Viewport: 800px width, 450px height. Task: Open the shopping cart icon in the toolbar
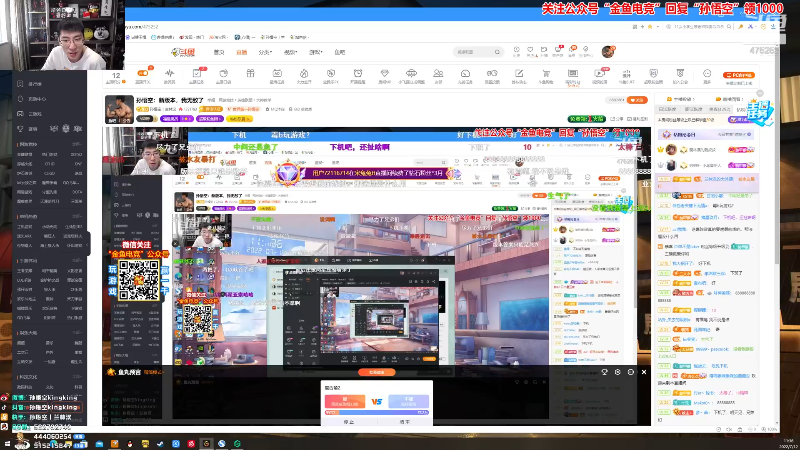[x=546, y=73]
